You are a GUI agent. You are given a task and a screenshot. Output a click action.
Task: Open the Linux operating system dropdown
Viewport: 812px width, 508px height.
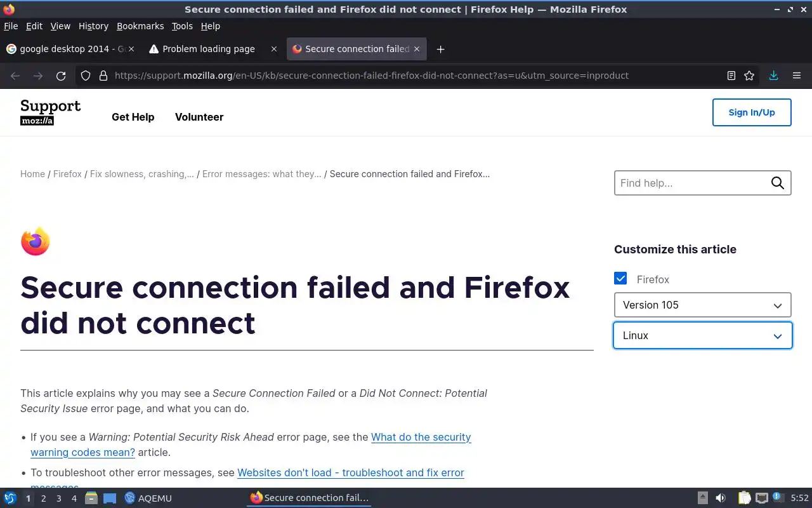[702, 335]
